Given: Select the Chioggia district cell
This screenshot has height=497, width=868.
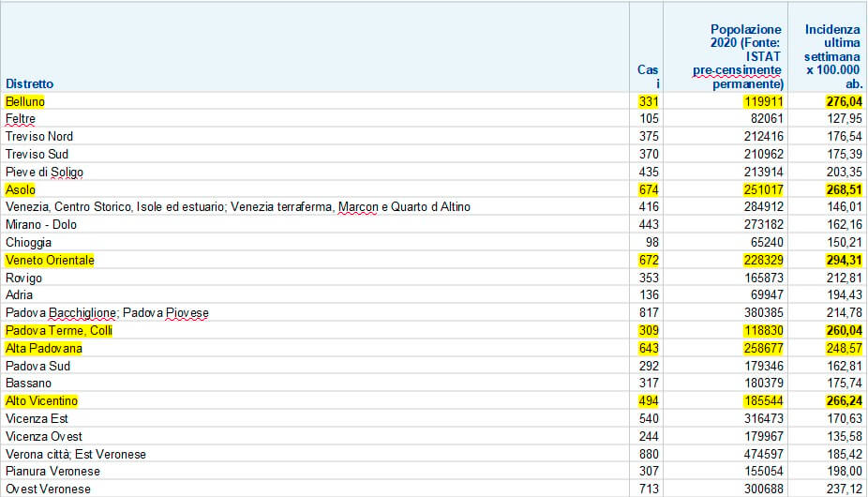Looking at the screenshot, I should pyautogui.click(x=29, y=242).
